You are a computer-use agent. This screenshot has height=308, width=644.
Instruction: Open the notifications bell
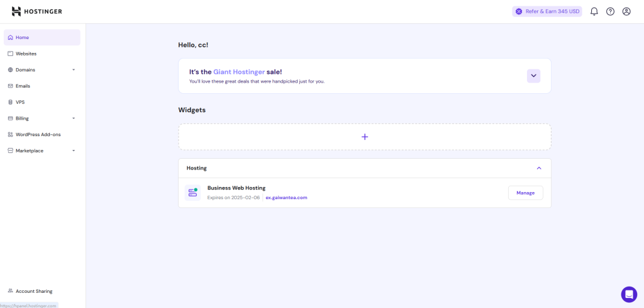coord(594,11)
